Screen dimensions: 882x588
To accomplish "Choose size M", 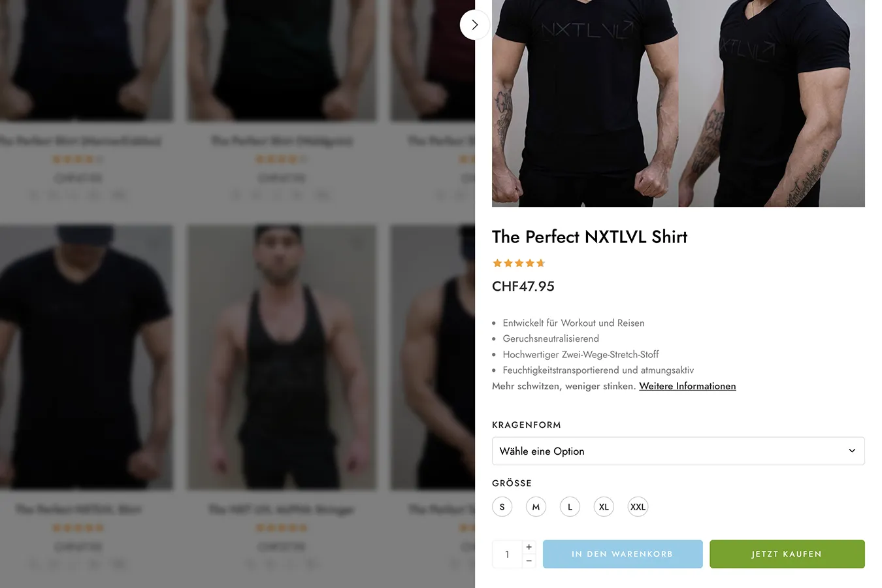I will coord(536,507).
